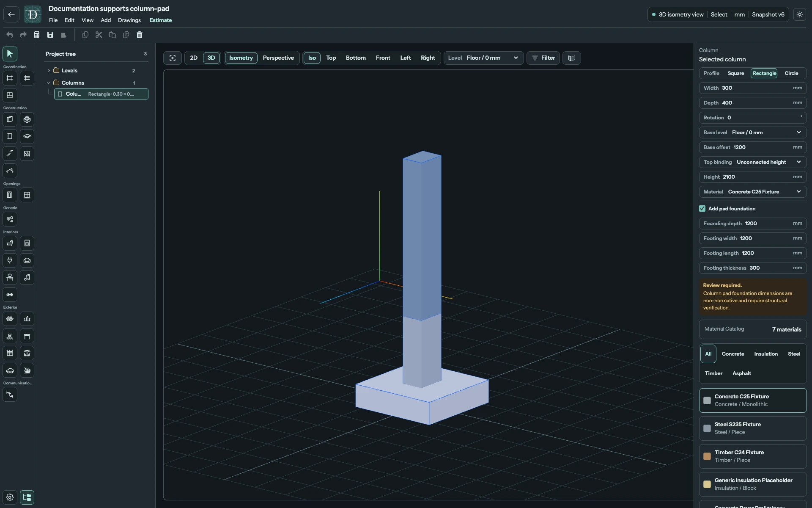Viewport: 812px width, 508px height.
Task: Choose the car exterior tool
Action: (10, 370)
